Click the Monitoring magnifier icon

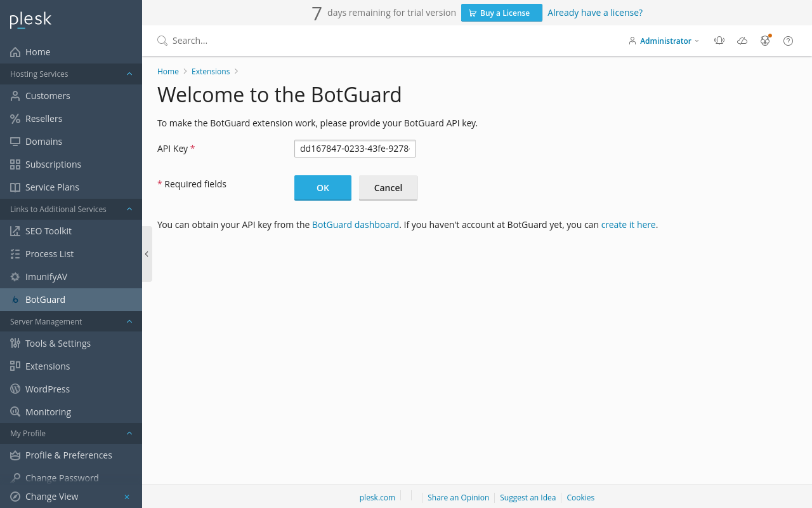point(15,412)
